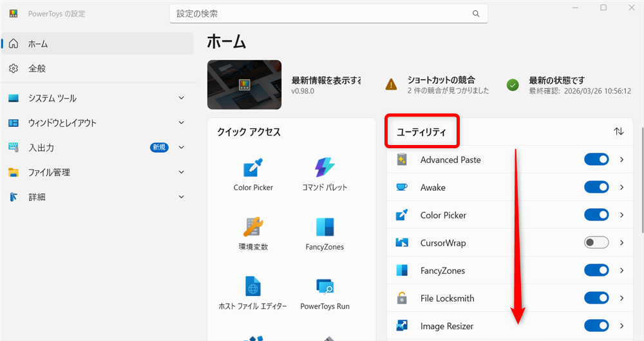Click the utilities sort icon

619,132
